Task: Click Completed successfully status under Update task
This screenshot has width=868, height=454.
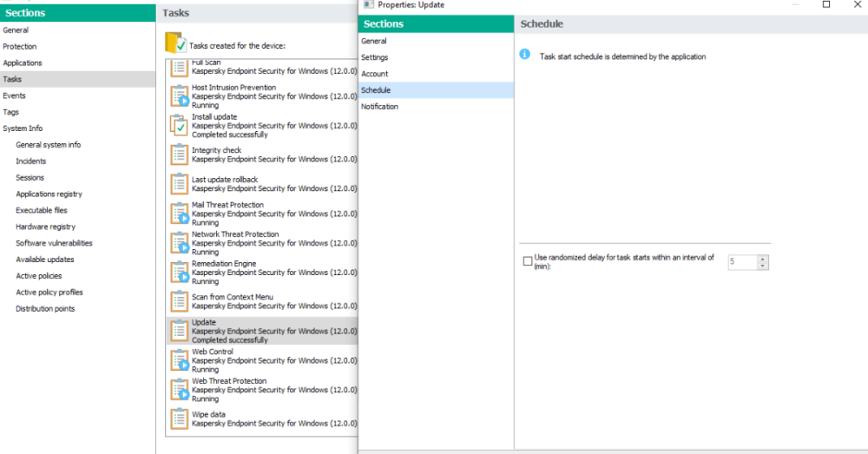Action: click(230, 340)
